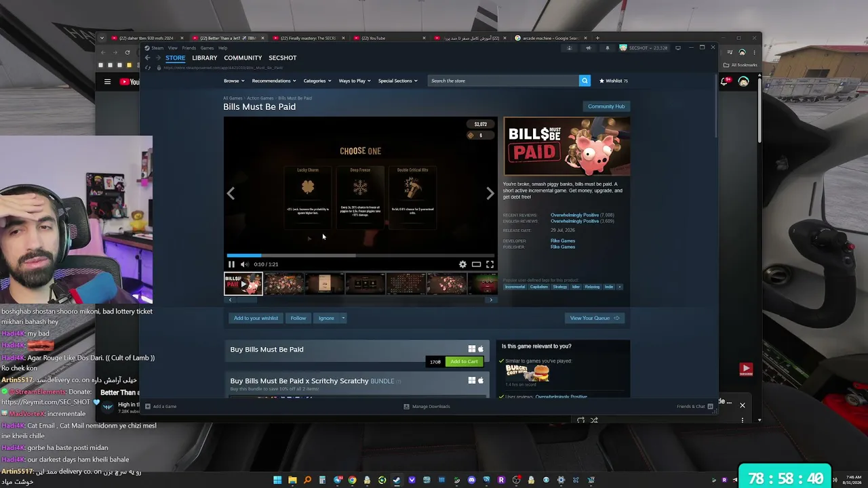Click Add a Game in Steam footer

pos(161,407)
